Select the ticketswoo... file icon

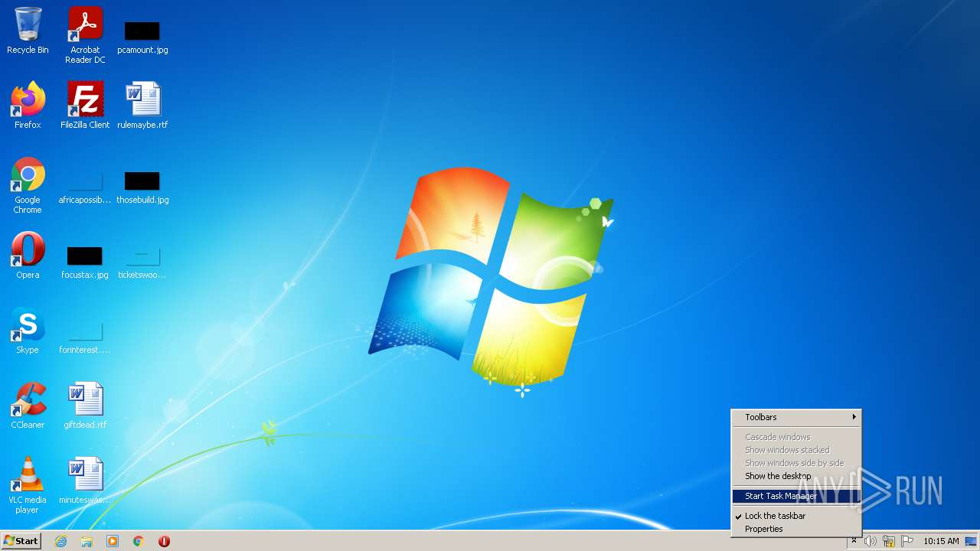[142, 263]
